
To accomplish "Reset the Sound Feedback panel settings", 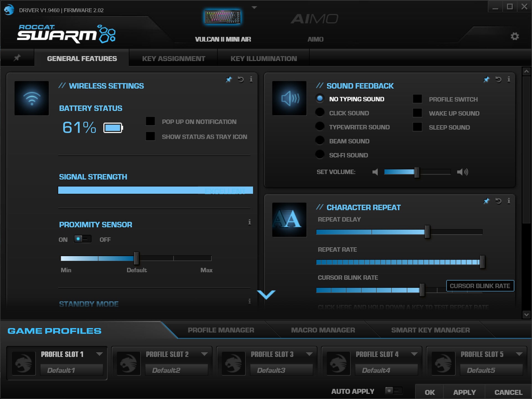I will tap(498, 80).
